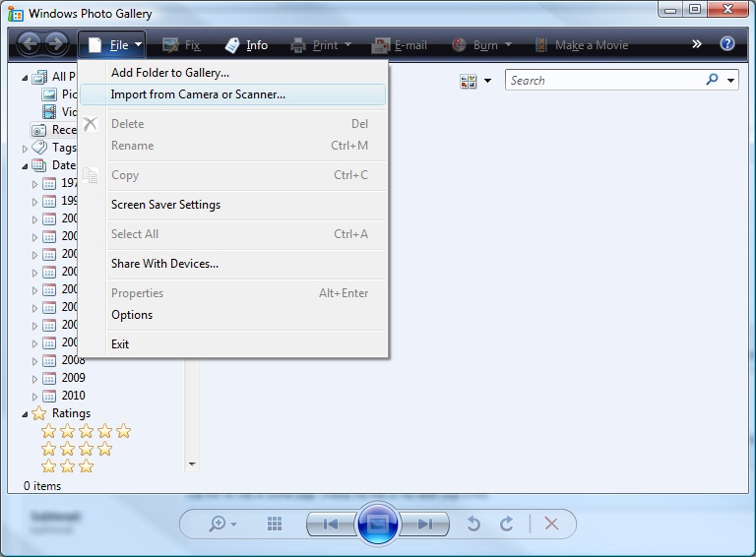Filter by five star rating
756x557 pixels.
[86, 431]
